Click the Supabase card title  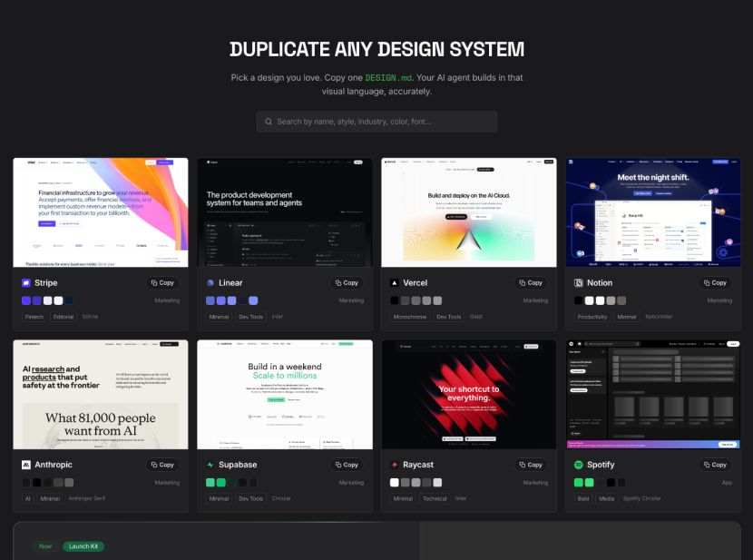point(238,465)
